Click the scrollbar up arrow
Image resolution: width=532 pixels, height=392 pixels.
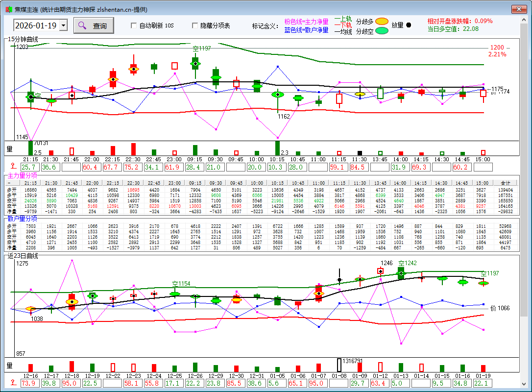[524, 20]
